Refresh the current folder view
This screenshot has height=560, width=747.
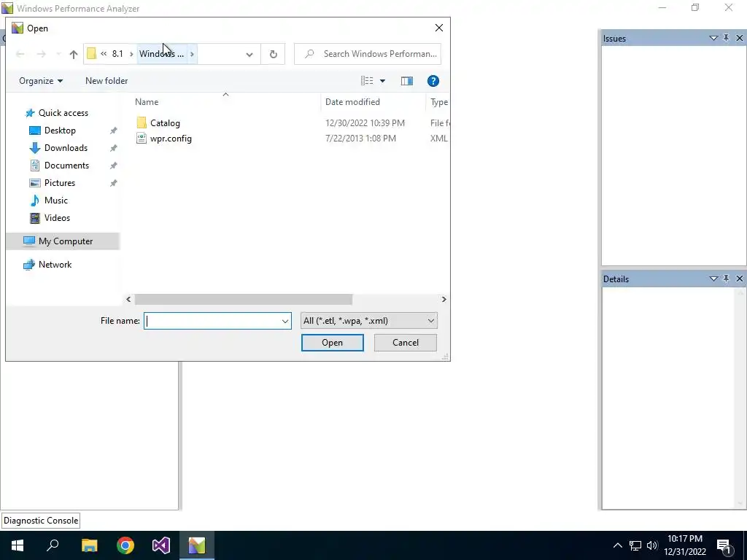(273, 54)
